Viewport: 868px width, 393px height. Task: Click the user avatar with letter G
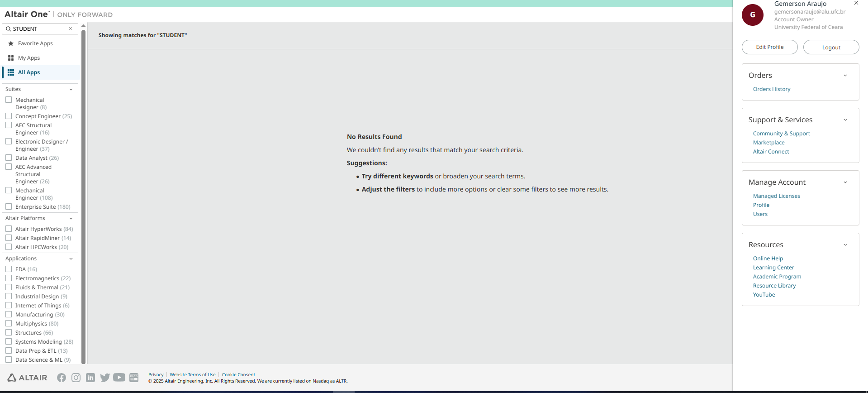click(x=753, y=15)
